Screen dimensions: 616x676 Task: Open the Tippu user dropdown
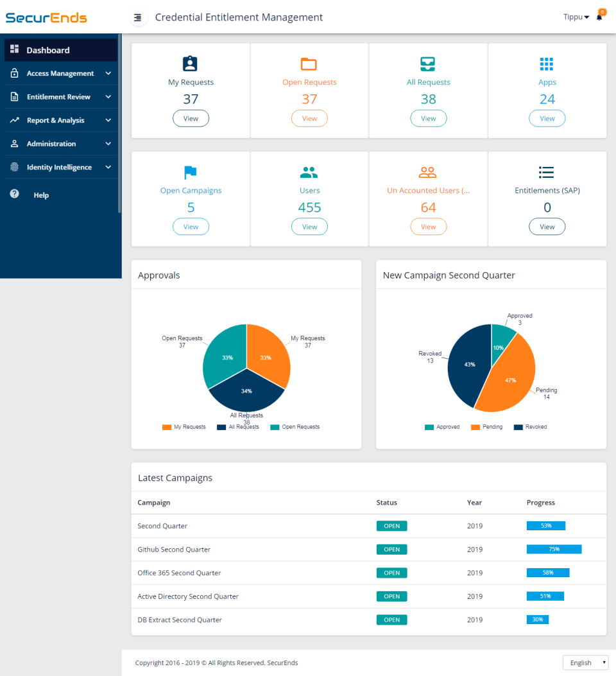pyautogui.click(x=574, y=17)
